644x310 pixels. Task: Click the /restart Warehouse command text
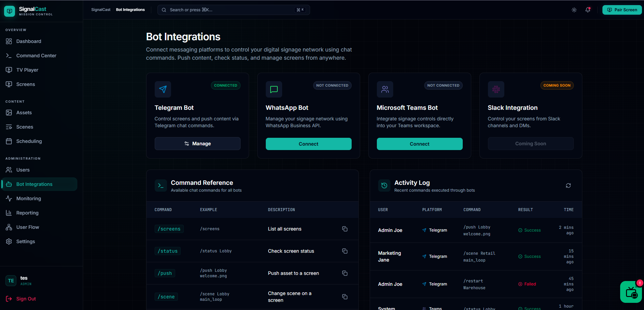tap(474, 284)
